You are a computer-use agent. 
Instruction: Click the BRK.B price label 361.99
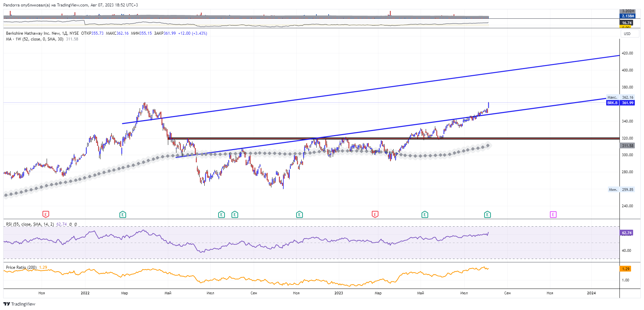pos(620,103)
